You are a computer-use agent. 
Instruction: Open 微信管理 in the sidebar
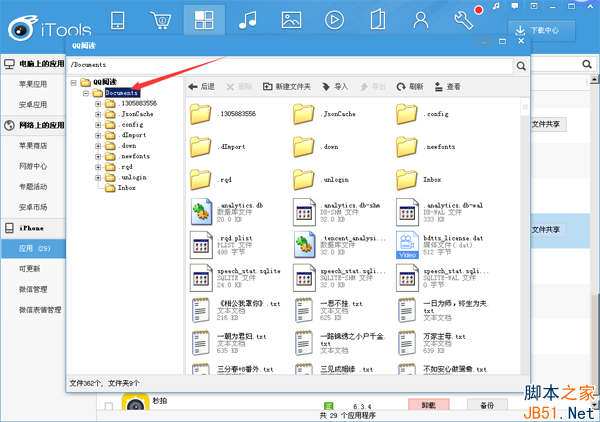click(33, 290)
